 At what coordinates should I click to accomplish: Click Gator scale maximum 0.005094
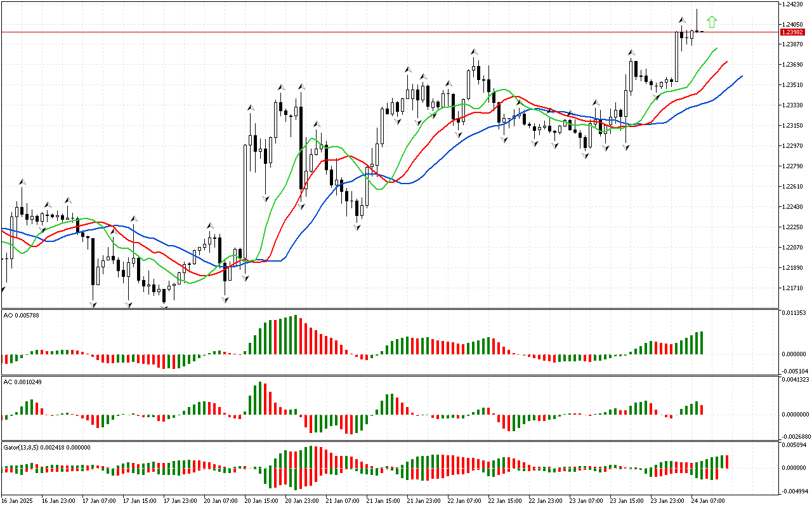coord(793,445)
